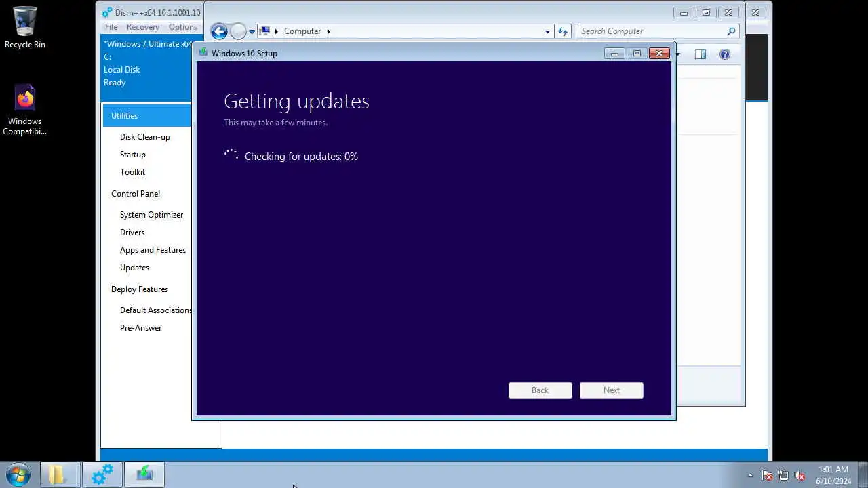Close the Windows 10 Setup window

tap(659, 53)
